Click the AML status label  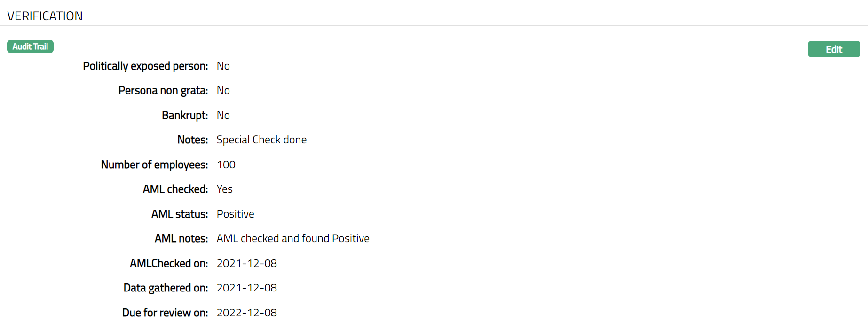(x=179, y=214)
